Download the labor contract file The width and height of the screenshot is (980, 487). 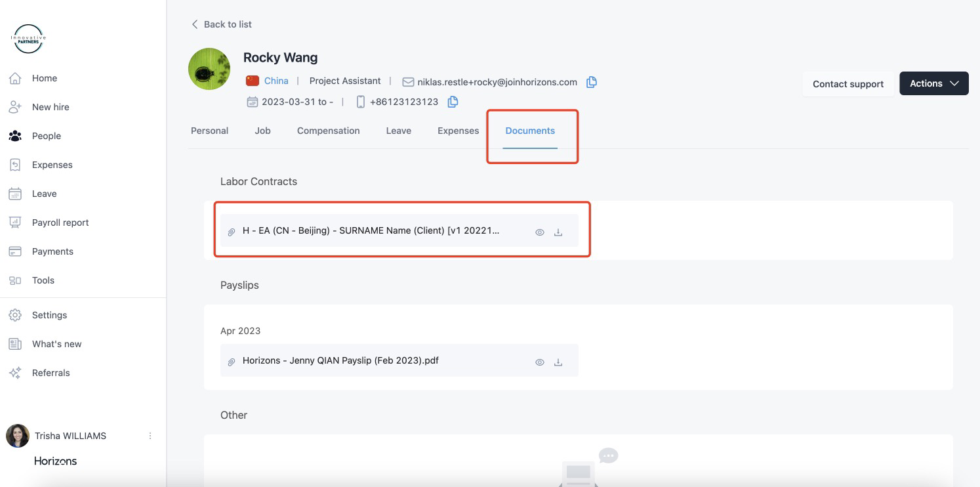click(558, 232)
